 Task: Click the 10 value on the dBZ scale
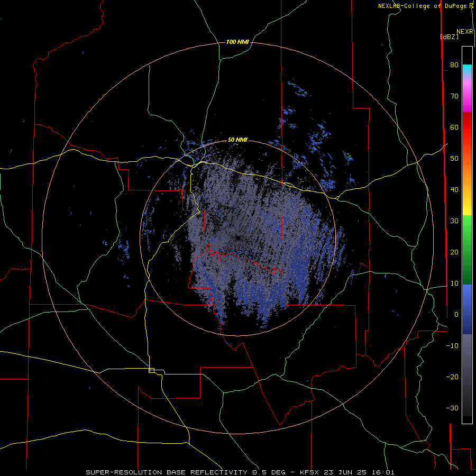pos(454,283)
